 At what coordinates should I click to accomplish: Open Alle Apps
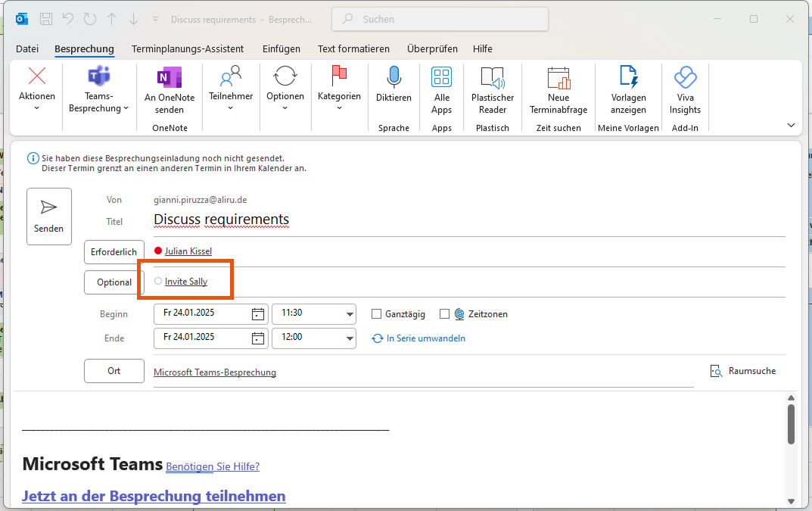tap(442, 91)
